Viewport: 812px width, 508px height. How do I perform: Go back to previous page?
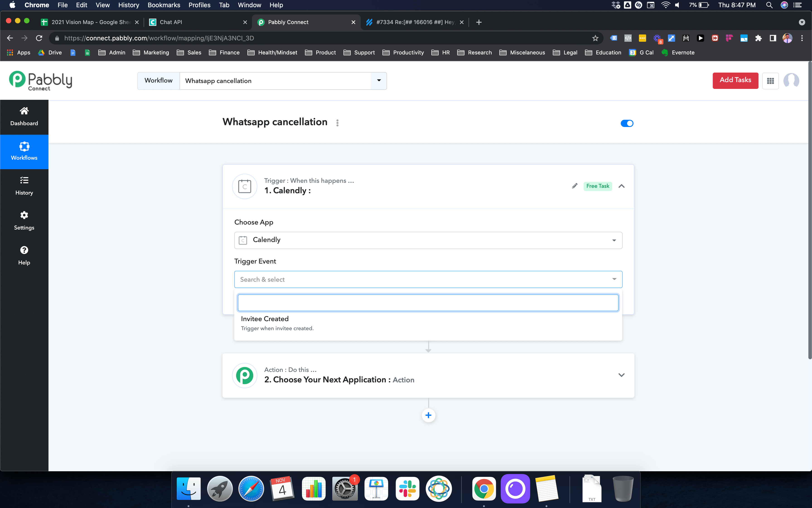pos(10,38)
